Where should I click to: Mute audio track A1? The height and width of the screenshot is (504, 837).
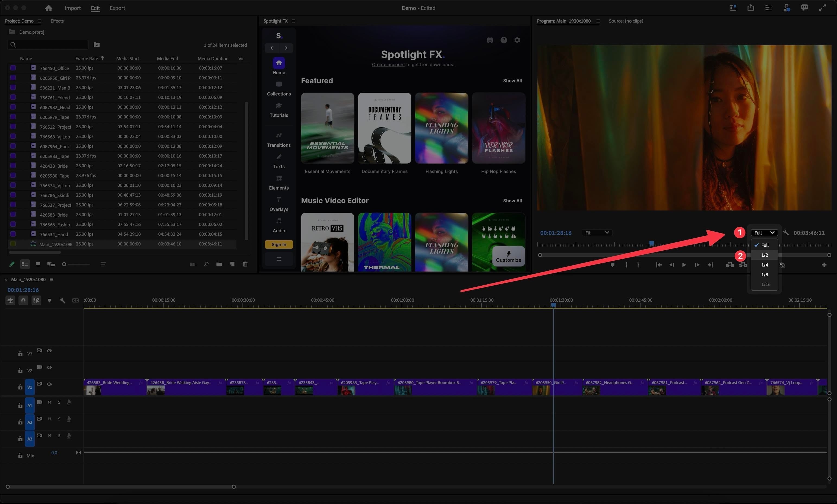point(49,402)
